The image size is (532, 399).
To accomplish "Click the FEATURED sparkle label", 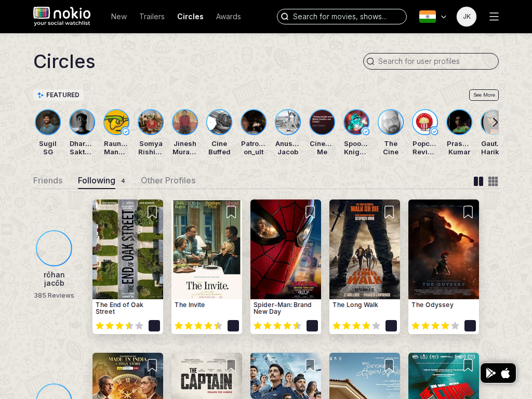I will (59, 95).
